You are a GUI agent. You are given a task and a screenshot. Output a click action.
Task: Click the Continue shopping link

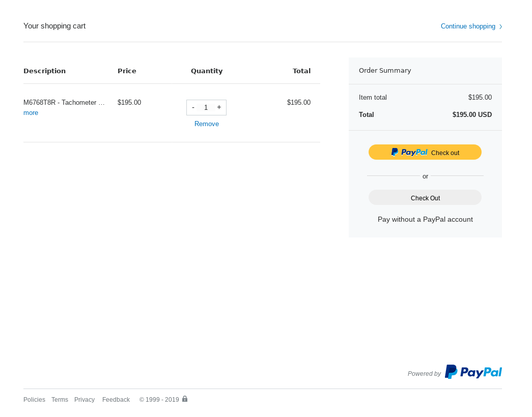point(468,26)
